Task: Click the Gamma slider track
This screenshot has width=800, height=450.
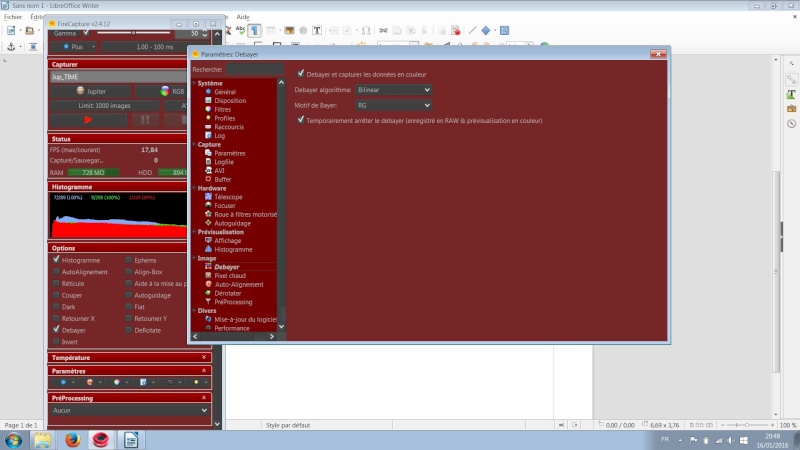Action: (134, 33)
